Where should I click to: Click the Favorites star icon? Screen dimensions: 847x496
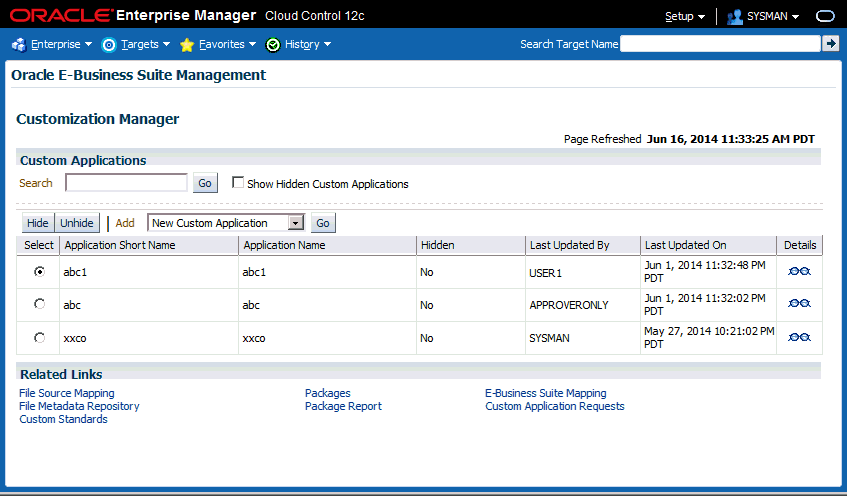(187, 45)
